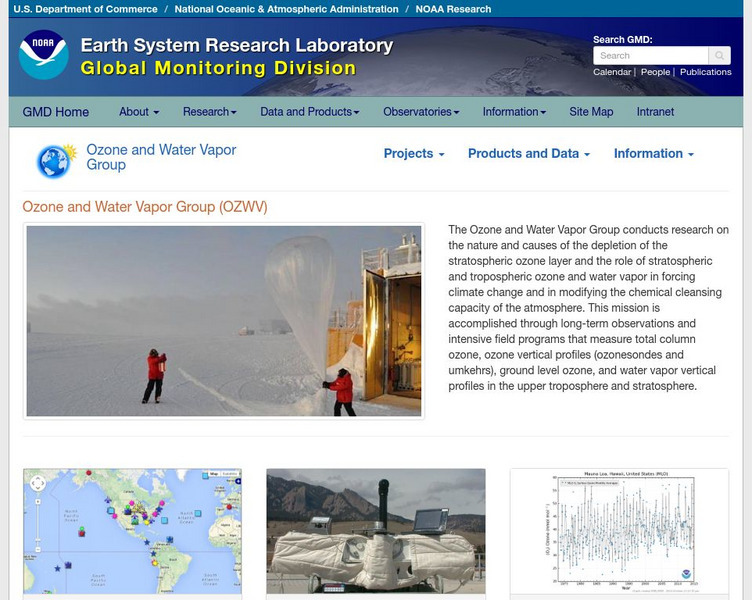Open the Mauna Loa ozone chart thumbnail

point(620,531)
